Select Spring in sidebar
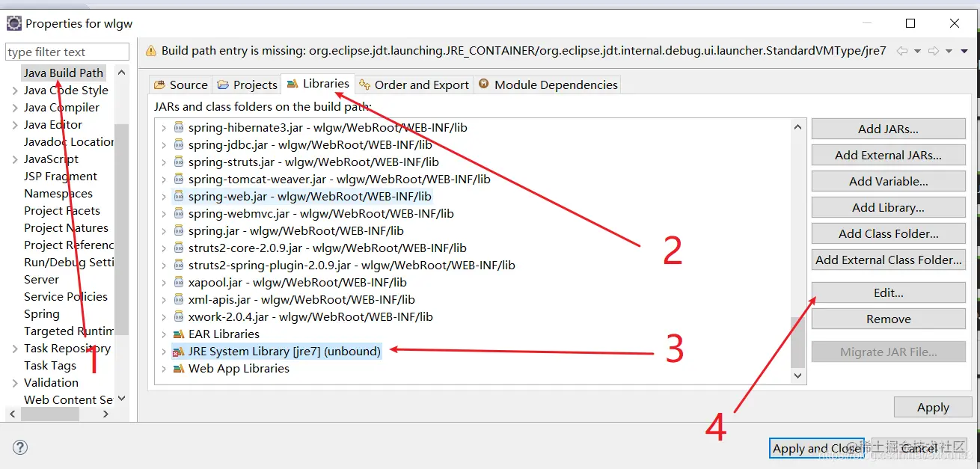 click(x=41, y=313)
